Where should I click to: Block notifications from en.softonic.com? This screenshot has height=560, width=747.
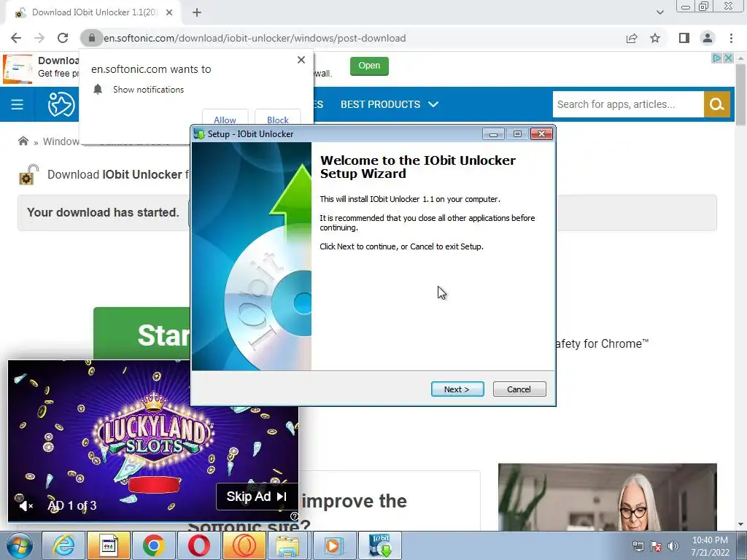tap(278, 119)
